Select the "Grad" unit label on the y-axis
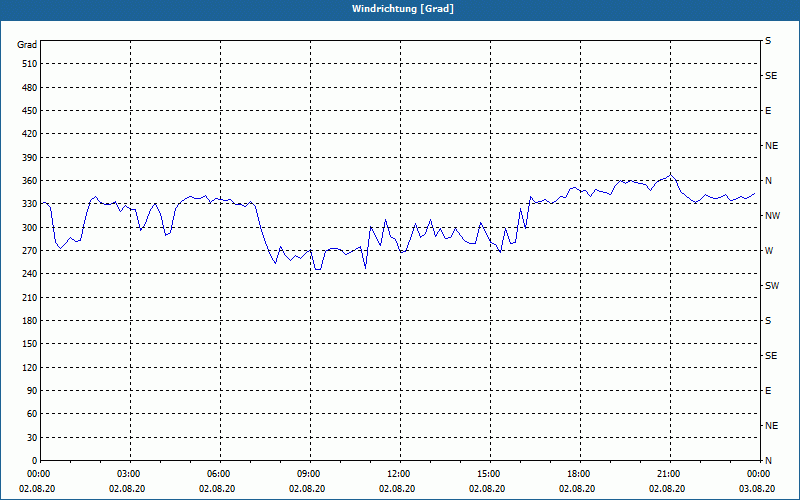Viewport: 800px width, 500px height. pos(27,45)
